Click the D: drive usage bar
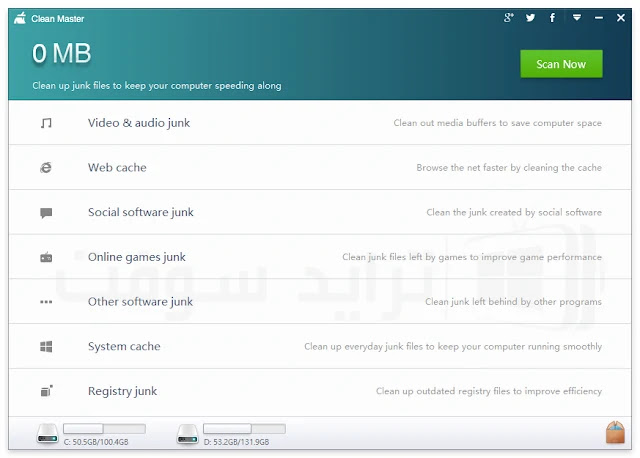The width and height of the screenshot is (640, 458). [244, 429]
